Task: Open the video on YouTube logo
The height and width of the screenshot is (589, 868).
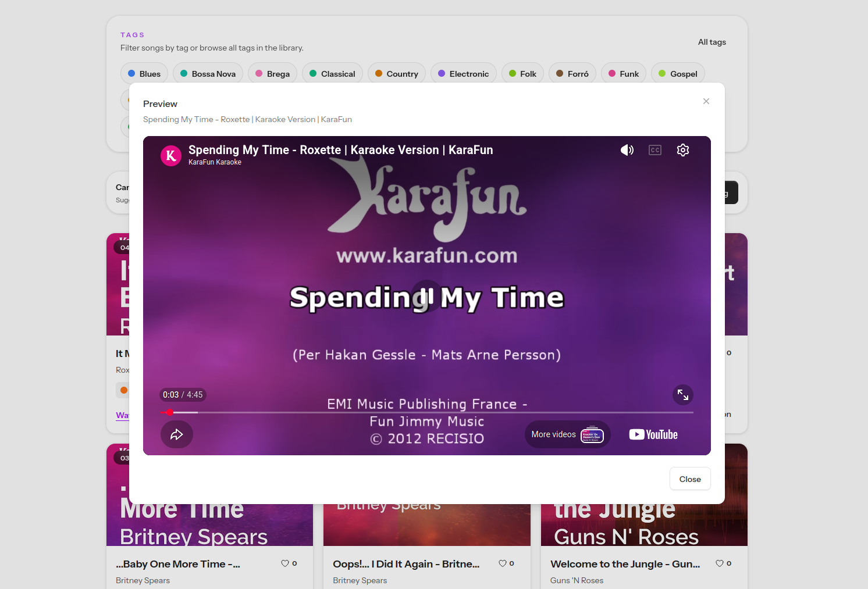Action: pos(653,434)
